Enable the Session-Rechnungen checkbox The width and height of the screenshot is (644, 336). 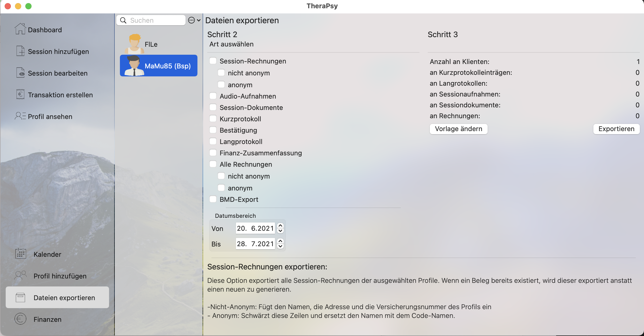(213, 61)
